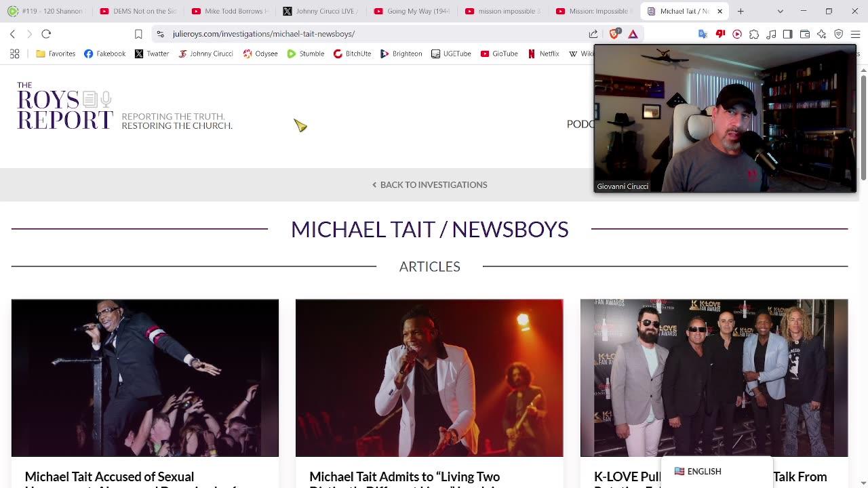This screenshot has width=868, height=488.
Task: Switch to '#119 - 120 Shannon' tab
Action: pyautogui.click(x=46, y=11)
